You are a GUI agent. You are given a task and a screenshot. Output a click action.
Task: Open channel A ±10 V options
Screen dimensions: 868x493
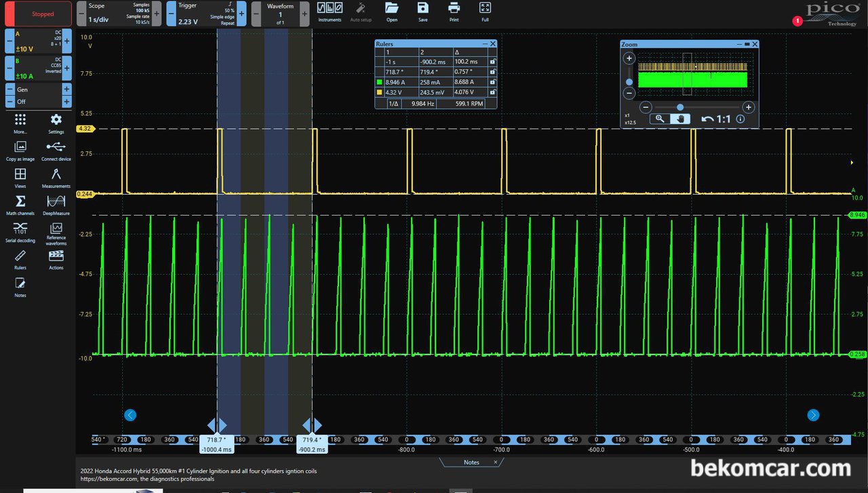tap(38, 41)
